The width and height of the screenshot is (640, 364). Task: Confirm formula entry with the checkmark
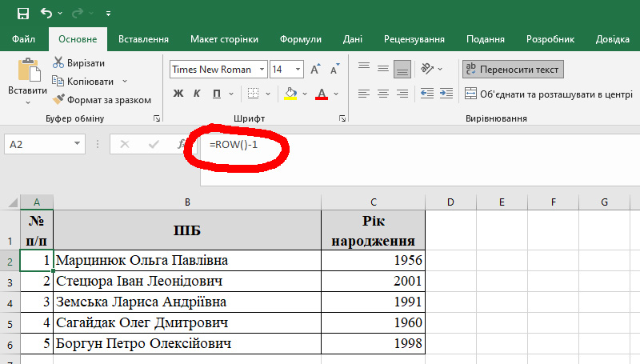tap(154, 144)
